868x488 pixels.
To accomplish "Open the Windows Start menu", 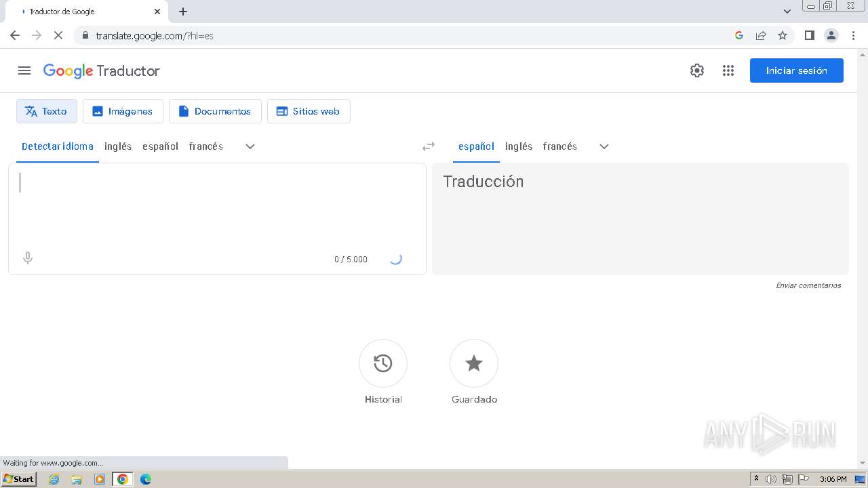I will tap(19, 479).
